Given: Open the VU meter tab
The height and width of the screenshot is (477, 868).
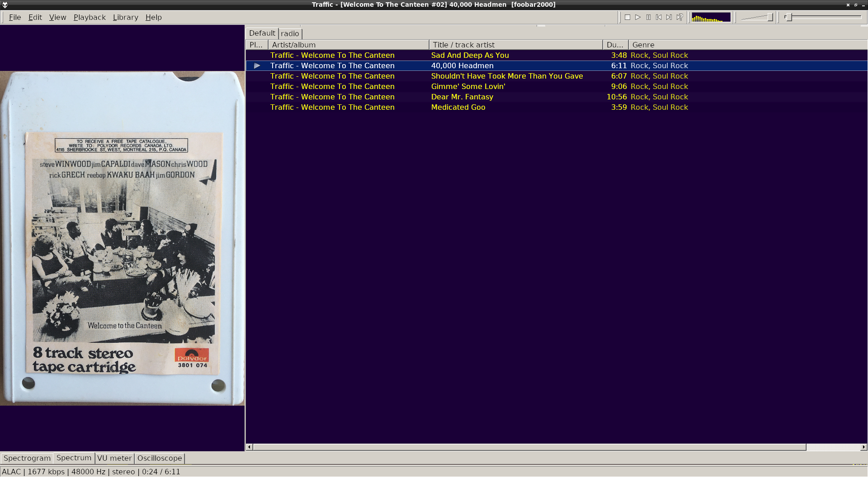Looking at the screenshot, I should tap(114, 458).
